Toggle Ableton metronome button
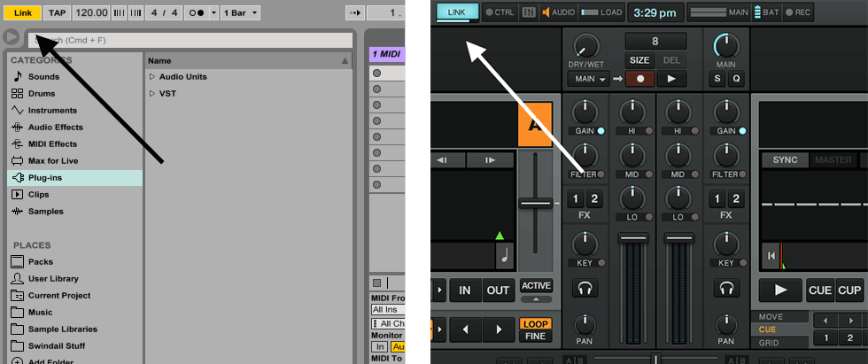The height and width of the screenshot is (364, 868). [197, 12]
